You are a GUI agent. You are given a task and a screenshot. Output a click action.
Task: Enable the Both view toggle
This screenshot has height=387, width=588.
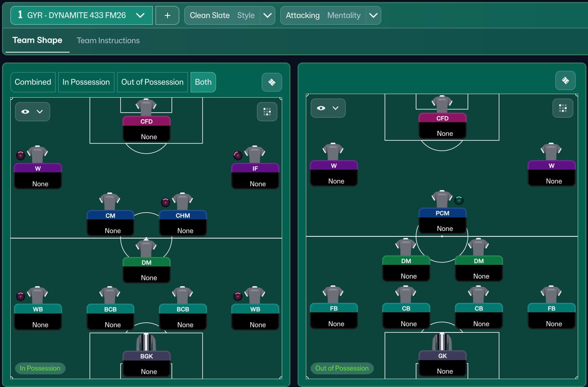point(203,82)
